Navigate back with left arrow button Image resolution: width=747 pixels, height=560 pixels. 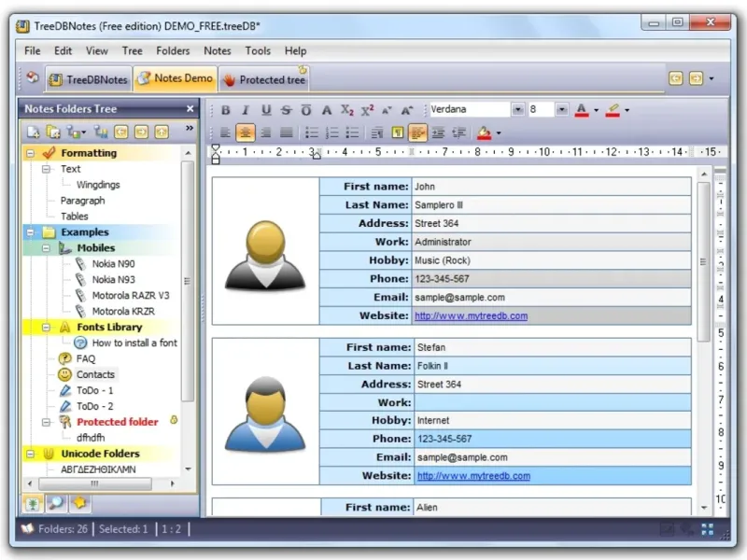tap(675, 78)
